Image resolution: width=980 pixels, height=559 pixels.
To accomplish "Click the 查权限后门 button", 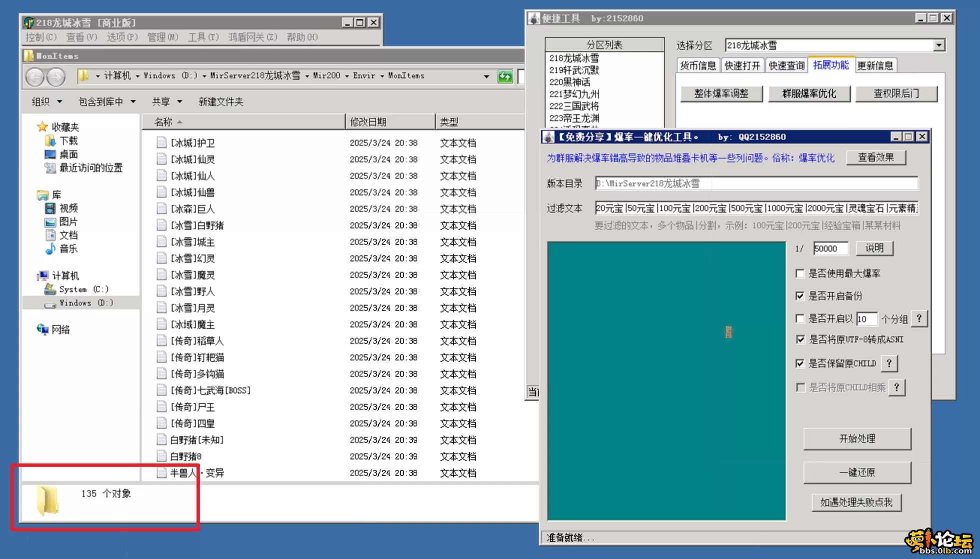I will click(x=896, y=93).
